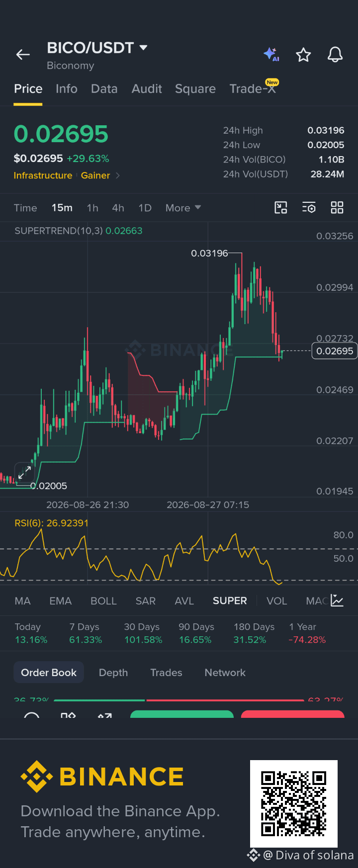Open the Network tab

click(225, 673)
